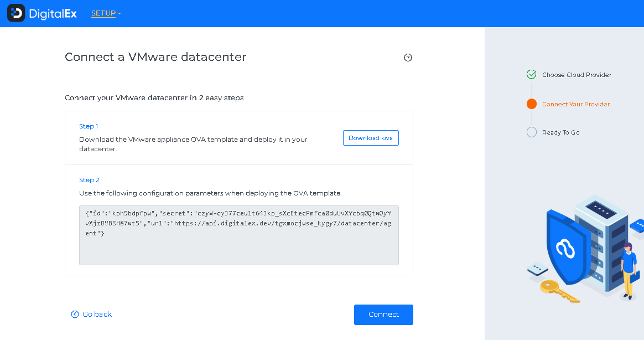
Task: Go back to previous step
Action: pos(91,314)
